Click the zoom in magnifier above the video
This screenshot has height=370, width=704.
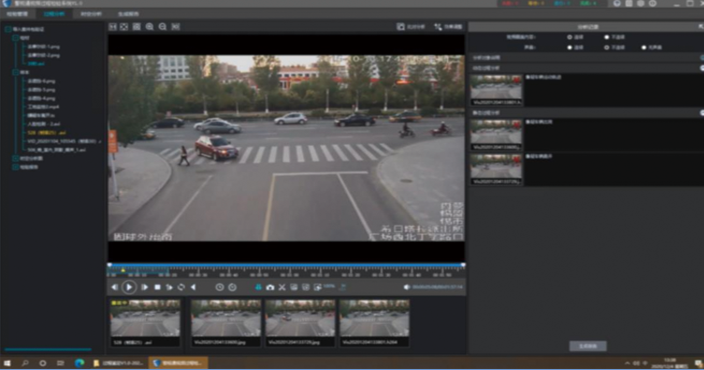(x=150, y=27)
